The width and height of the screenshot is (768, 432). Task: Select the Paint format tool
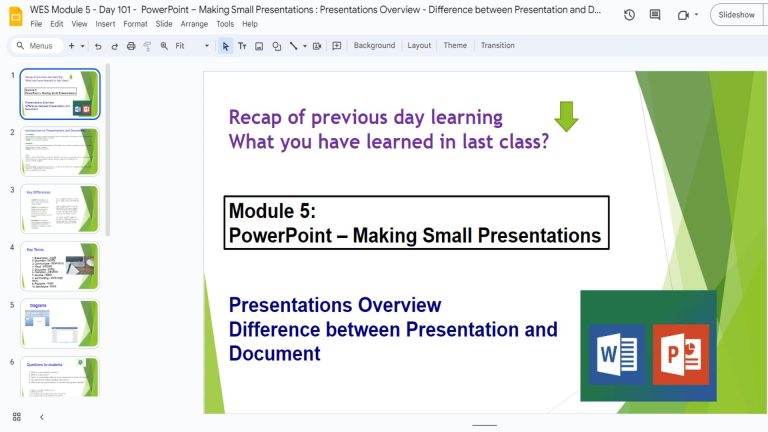click(x=147, y=46)
